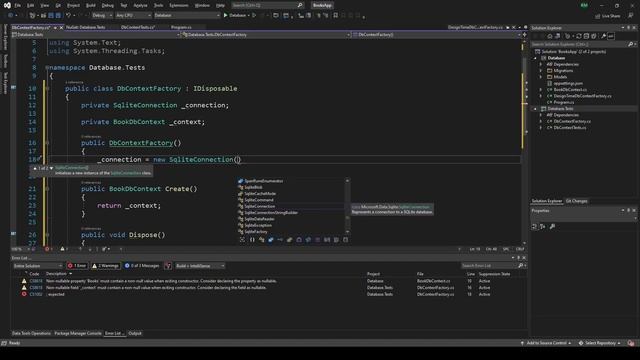
Task: Click the editor error indicator icon
Action: pyautogui.click(x=47, y=249)
